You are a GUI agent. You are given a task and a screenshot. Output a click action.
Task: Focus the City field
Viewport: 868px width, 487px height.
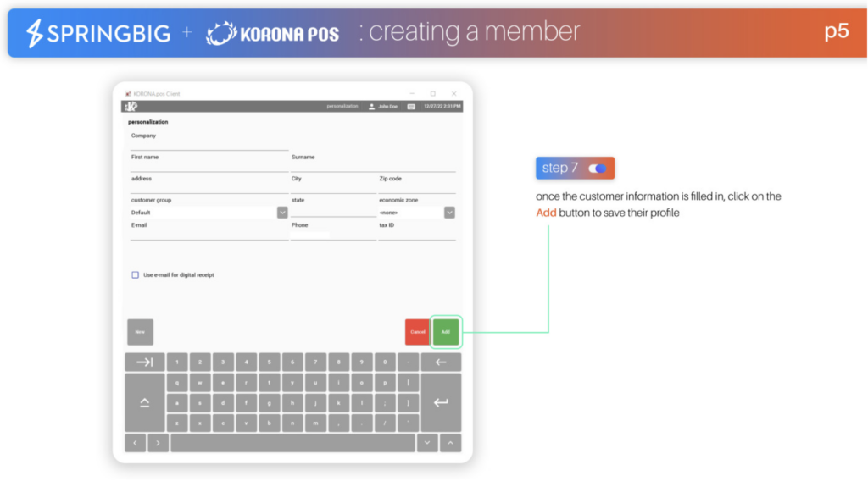[333, 188]
